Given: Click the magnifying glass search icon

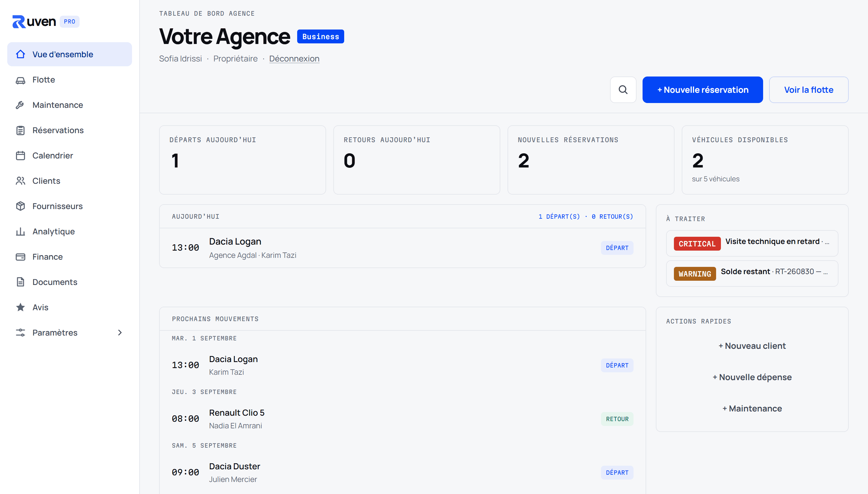Looking at the screenshot, I should point(623,89).
